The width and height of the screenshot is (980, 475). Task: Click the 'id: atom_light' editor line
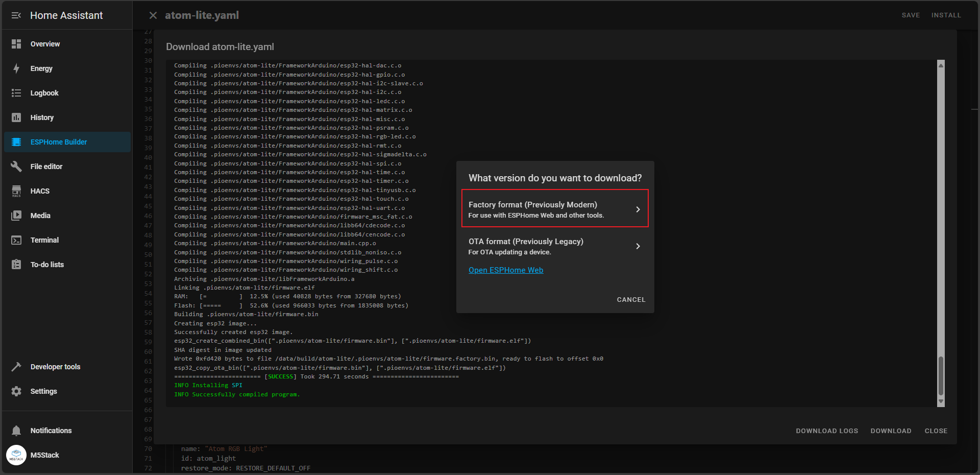[x=208, y=458]
